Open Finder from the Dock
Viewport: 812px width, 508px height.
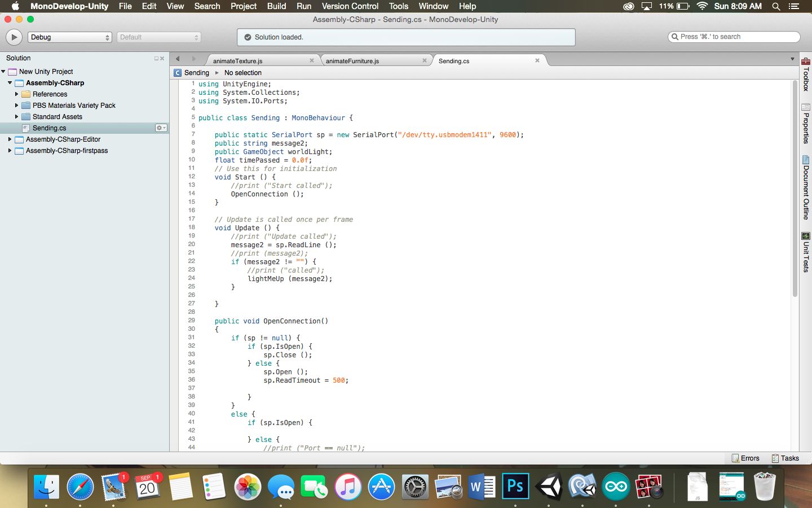46,487
